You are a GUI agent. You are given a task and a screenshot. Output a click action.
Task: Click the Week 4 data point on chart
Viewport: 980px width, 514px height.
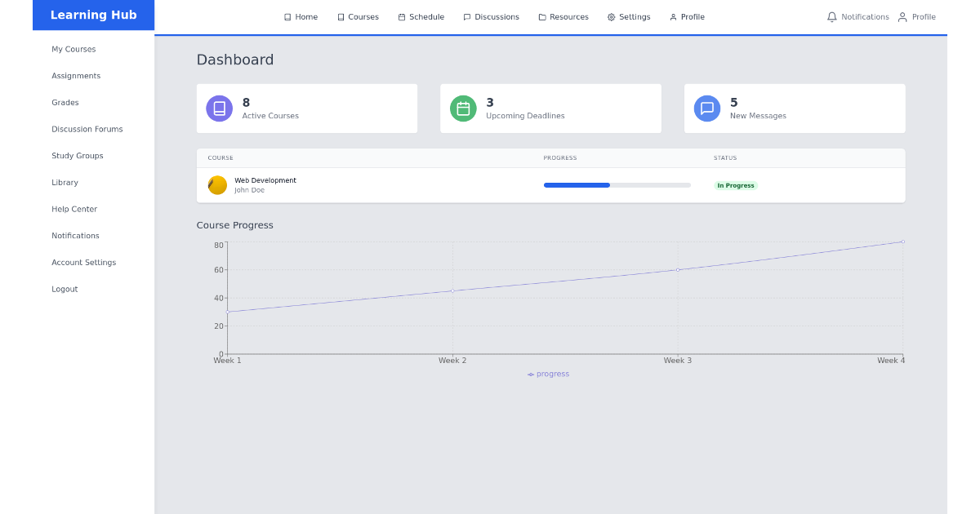(902, 241)
